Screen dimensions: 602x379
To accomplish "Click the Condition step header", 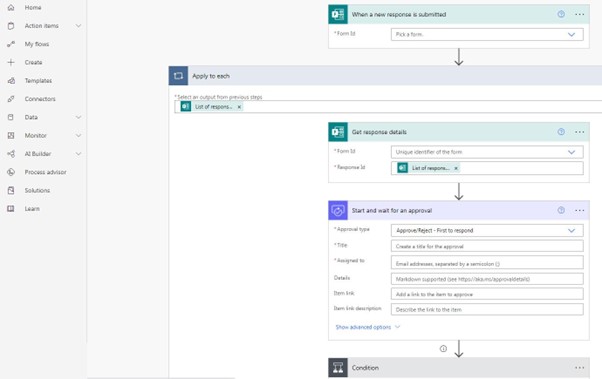I will [459, 367].
